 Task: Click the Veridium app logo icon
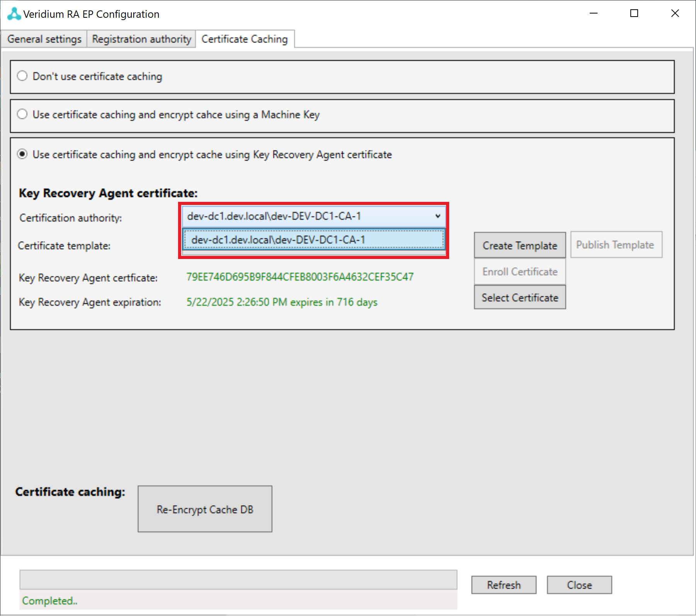tap(14, 14)
